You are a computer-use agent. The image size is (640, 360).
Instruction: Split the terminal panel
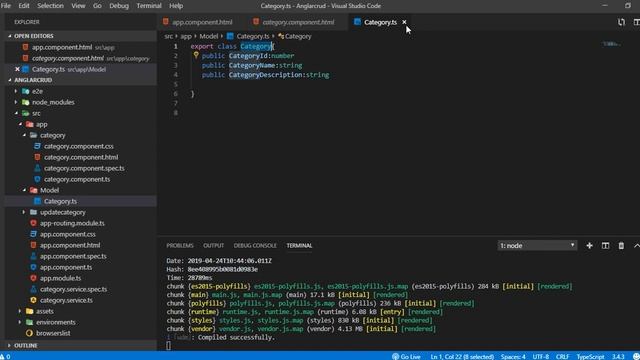click(605, 245)
